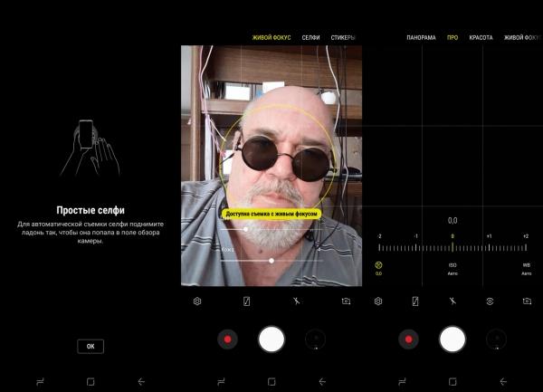Adjust skin tone slider on selfie preview

coord(271,260)
